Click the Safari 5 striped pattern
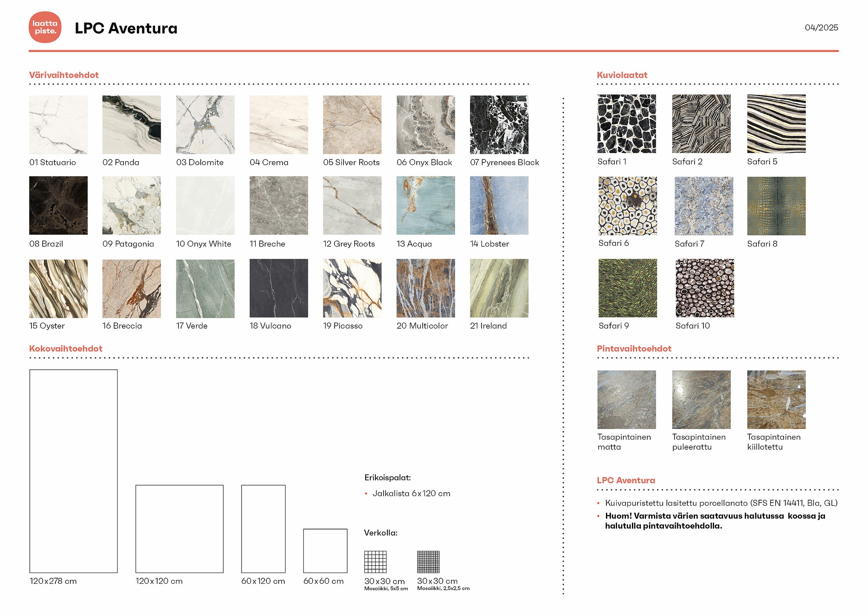 [776, 124]
